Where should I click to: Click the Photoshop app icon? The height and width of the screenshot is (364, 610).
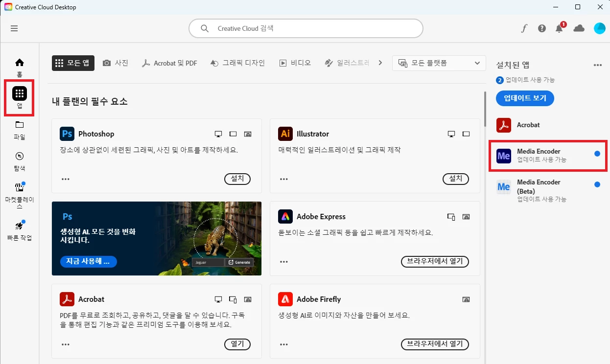click(67, 134)
